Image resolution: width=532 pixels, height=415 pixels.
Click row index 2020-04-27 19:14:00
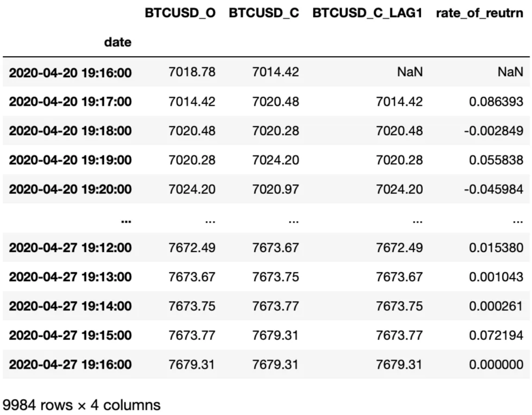(x=70, y=306)
